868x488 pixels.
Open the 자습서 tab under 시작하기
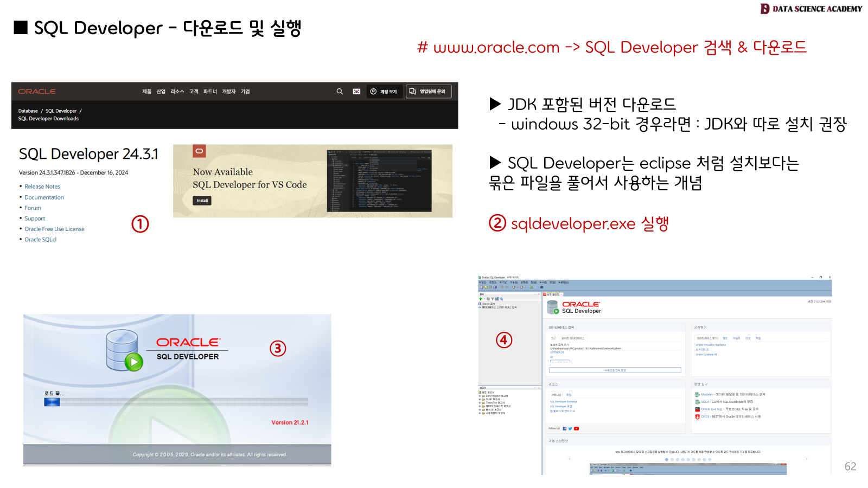tap(736, 338)
